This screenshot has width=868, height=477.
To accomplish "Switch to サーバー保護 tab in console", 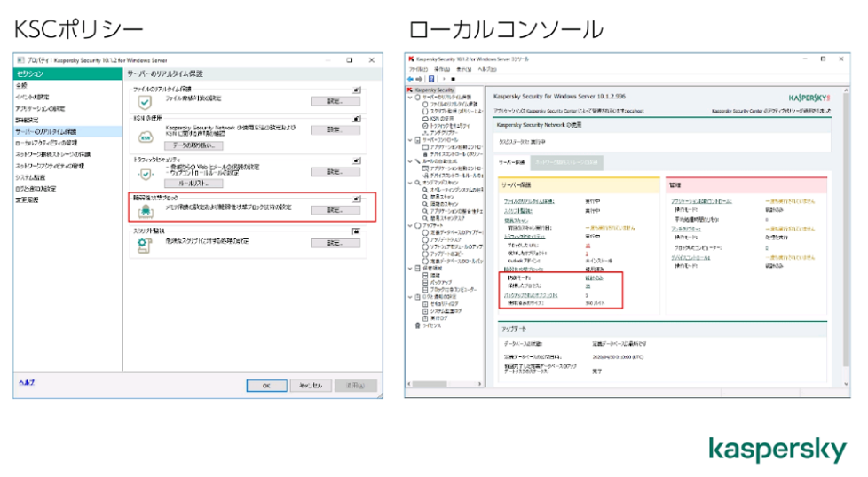I will tap(512, 162).
